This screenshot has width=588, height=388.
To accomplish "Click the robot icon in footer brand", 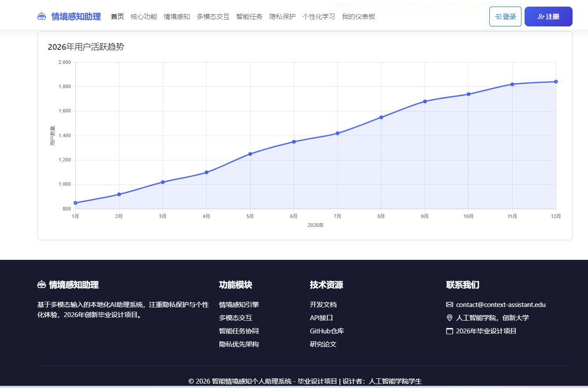I will (42, 285).
